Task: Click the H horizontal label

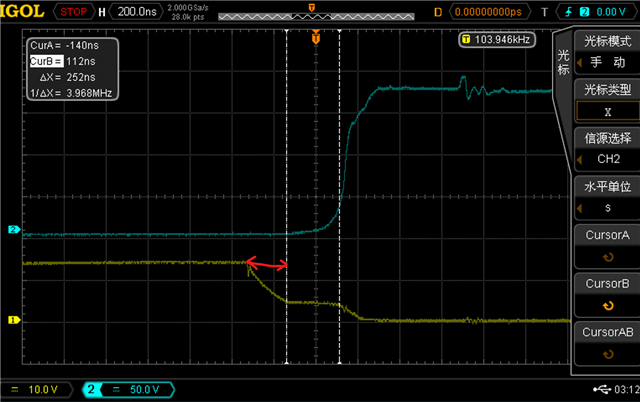Action: 102,12
